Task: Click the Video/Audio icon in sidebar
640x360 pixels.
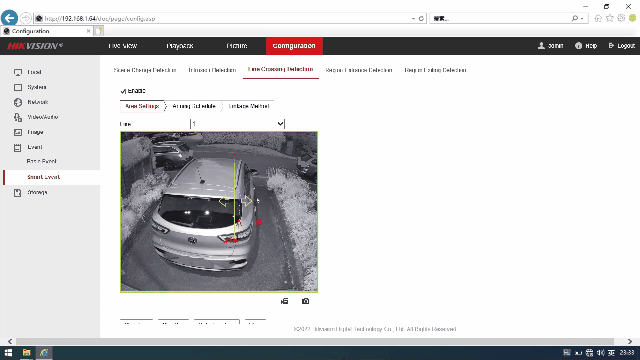Action: [x=18, y=118]
